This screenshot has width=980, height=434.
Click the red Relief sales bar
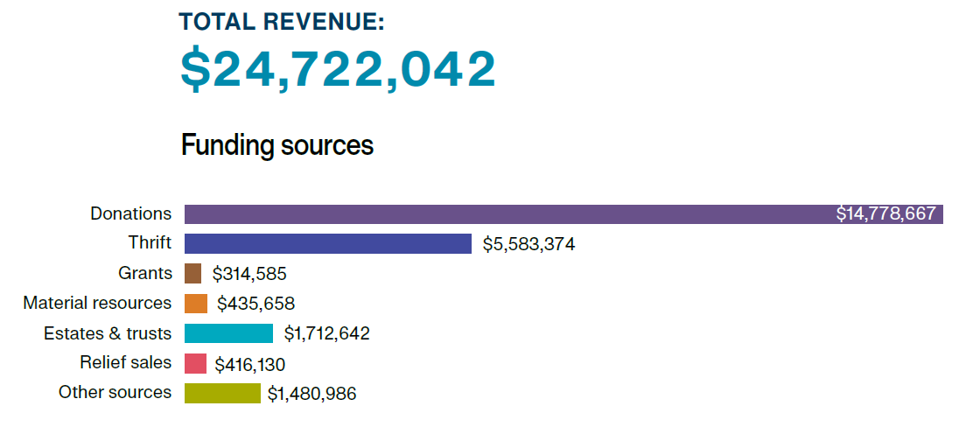195,363
